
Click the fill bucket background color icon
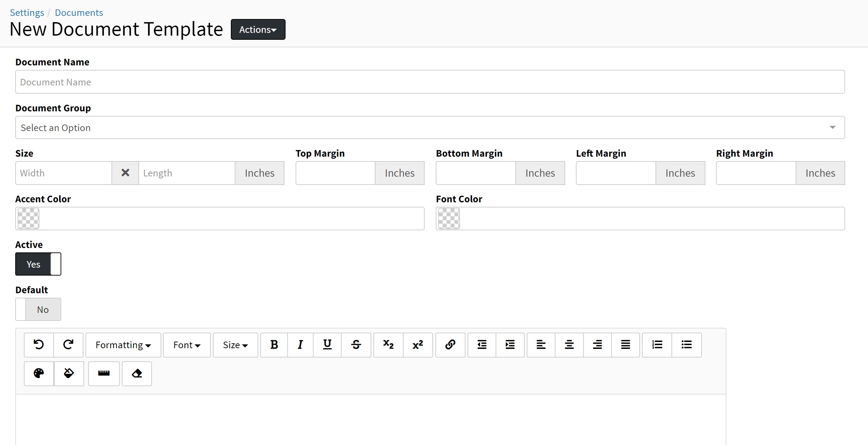pyautogui.click(x=69, y=373)
